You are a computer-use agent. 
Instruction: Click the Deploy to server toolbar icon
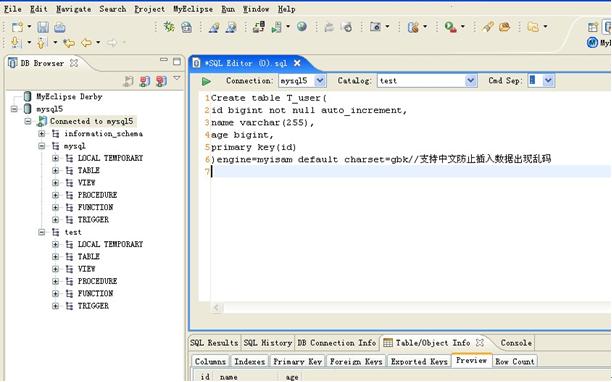coord(258,27)
